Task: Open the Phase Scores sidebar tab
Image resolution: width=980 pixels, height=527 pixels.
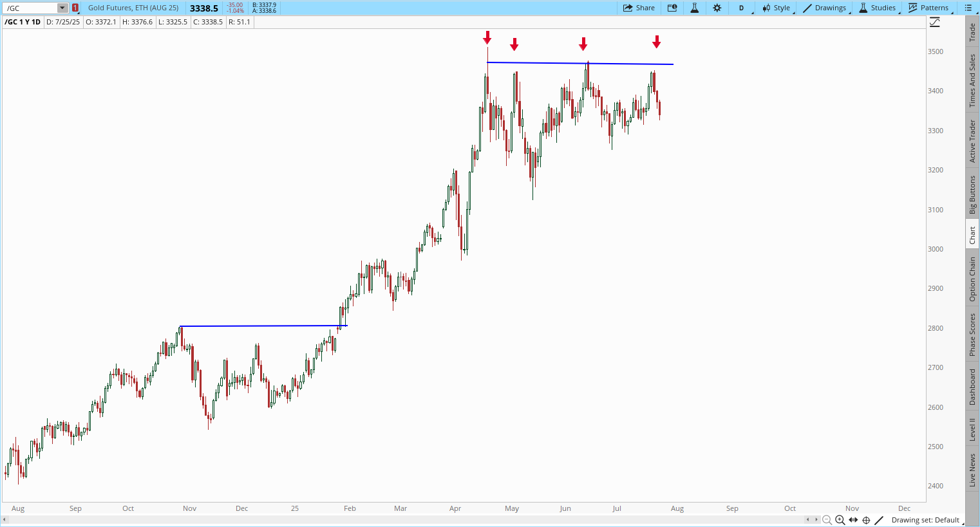Action: (x=972, y=335)
